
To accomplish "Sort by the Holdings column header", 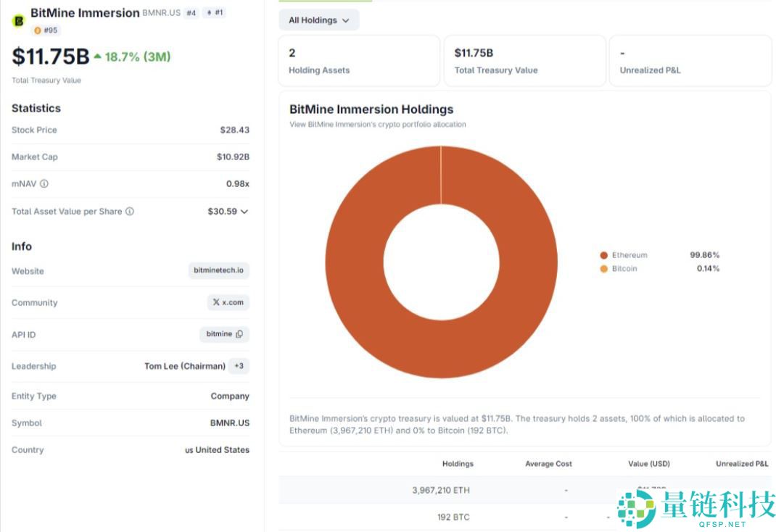I will (458, 464).
